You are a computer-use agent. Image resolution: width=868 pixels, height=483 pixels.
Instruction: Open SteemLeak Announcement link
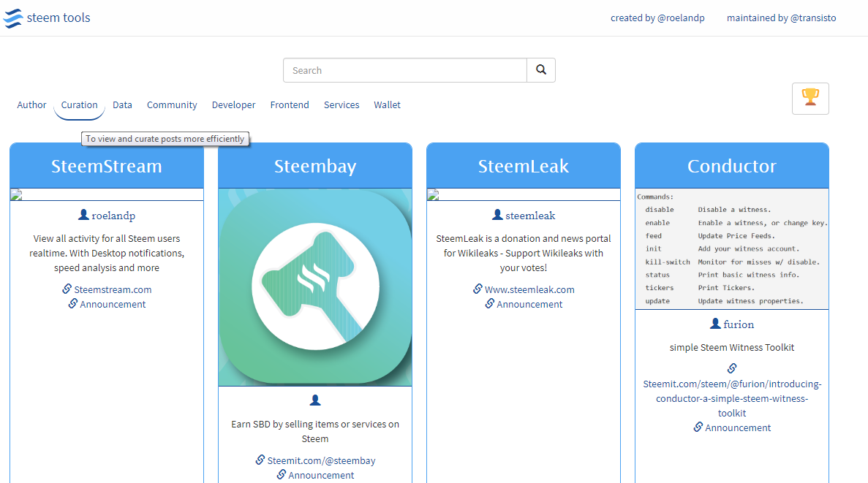[529, 304]
